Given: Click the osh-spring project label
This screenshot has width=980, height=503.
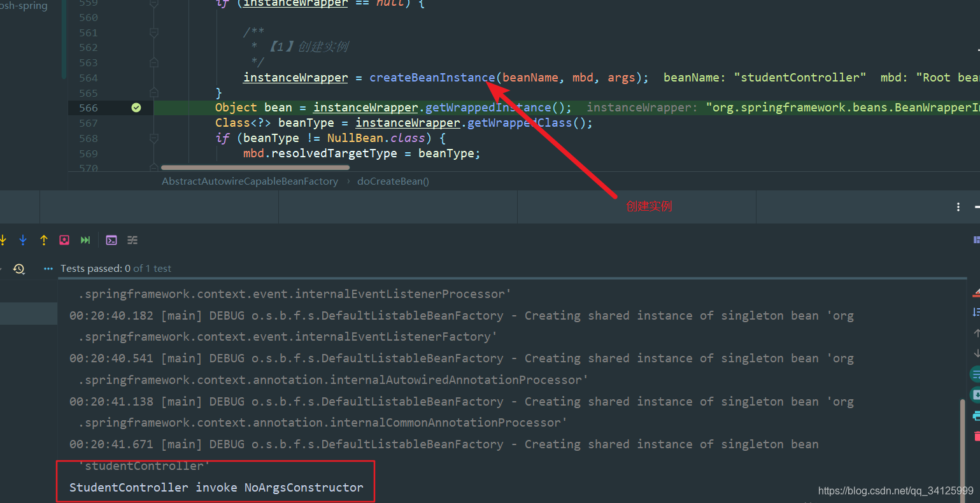Looking at the screenshot, I should point(24,6).
